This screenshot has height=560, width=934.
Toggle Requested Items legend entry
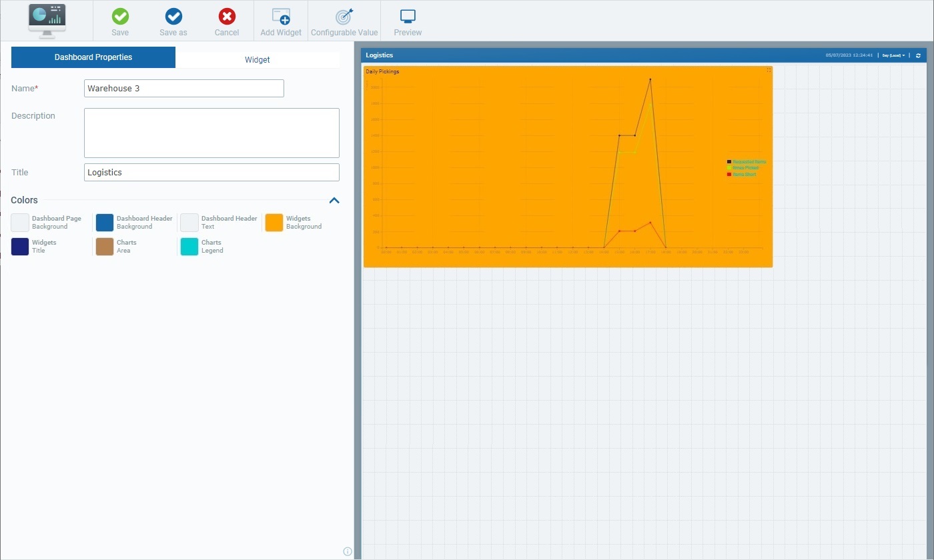[x=747, y=162]
